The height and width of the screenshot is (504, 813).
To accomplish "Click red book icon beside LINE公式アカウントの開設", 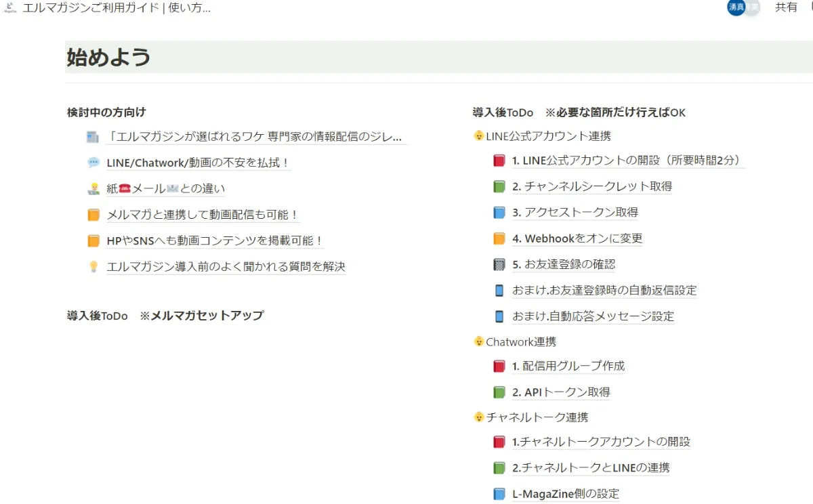I will click(499, 161).
